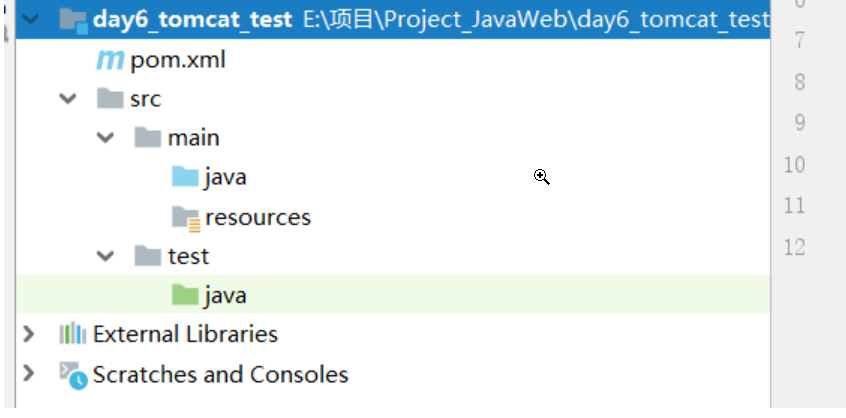Click the Scratches and Consoles clock icon
Image resolution: width=846 pixels, height=418 pixels.
[x=73, y=375]
